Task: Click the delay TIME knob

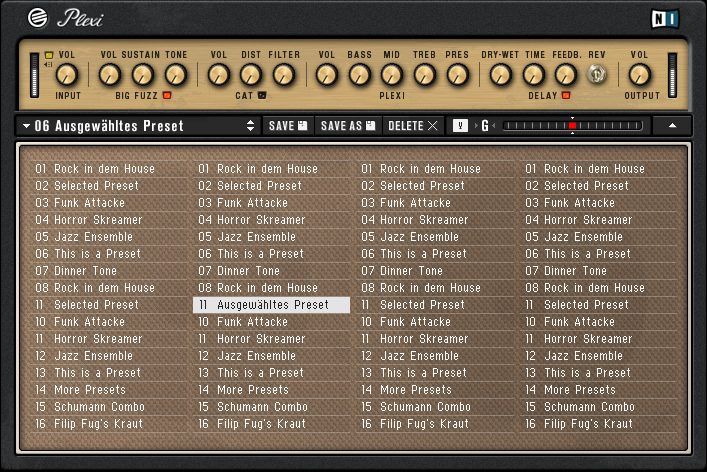Action: point(533,75)
